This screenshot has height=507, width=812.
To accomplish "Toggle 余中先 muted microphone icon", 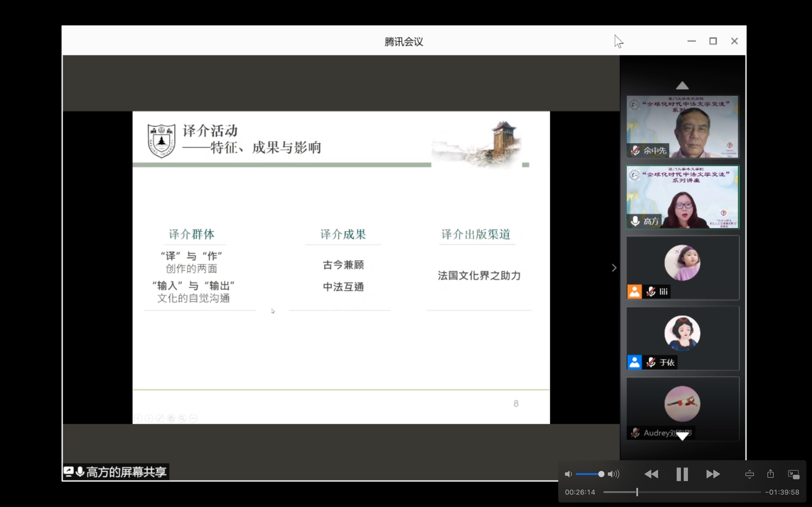I will click(635, 150).
